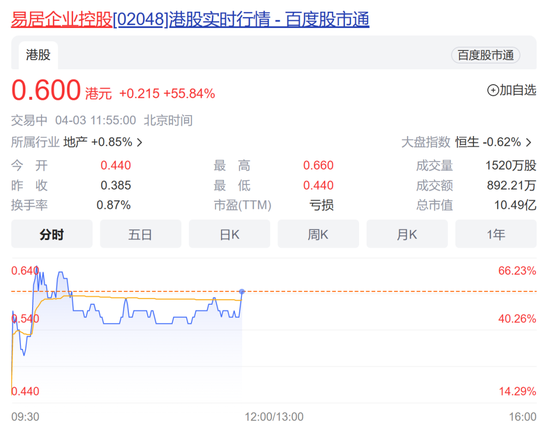Switch to the 周K chart tab
This screenshot has width=550, height=427.
tap(318, 234)
